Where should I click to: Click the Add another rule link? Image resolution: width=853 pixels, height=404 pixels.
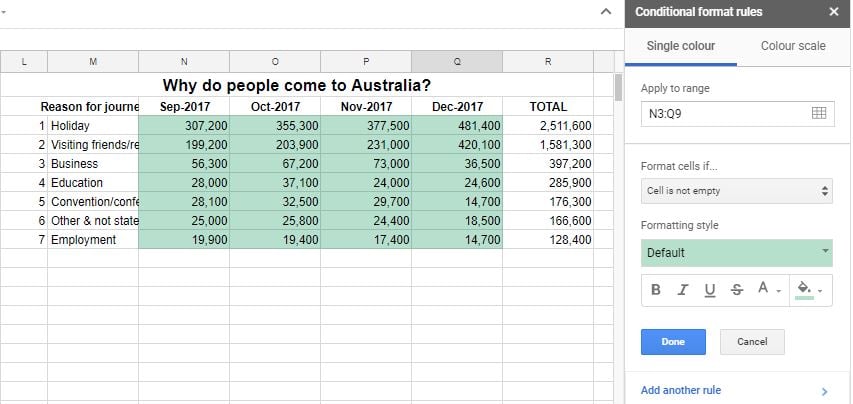point(681,390)
